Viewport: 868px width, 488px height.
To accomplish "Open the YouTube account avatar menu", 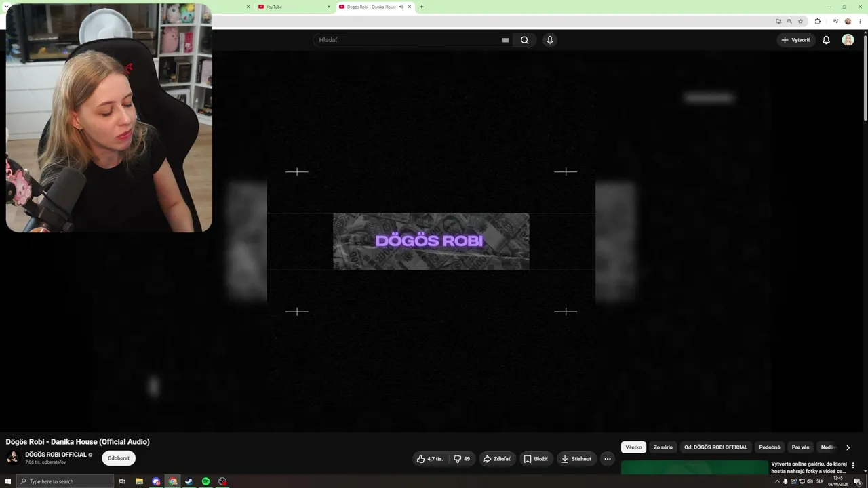I will point(848,40).
